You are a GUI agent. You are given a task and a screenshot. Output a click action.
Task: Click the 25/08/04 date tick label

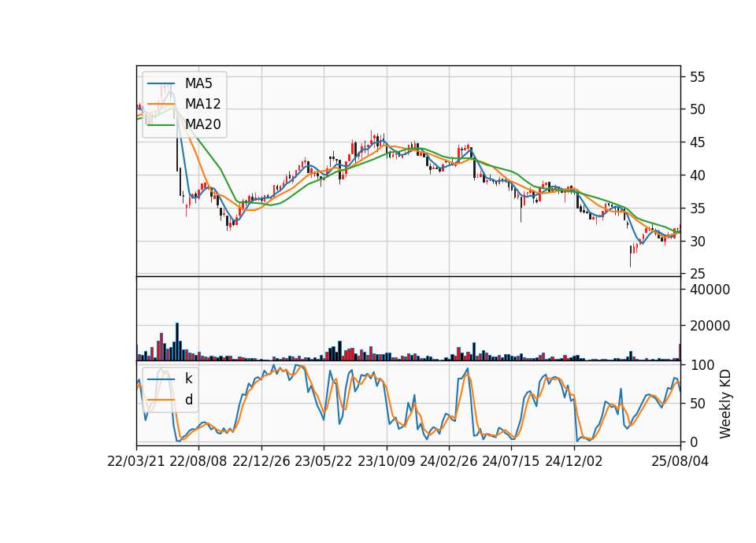[x=680, y=461]
